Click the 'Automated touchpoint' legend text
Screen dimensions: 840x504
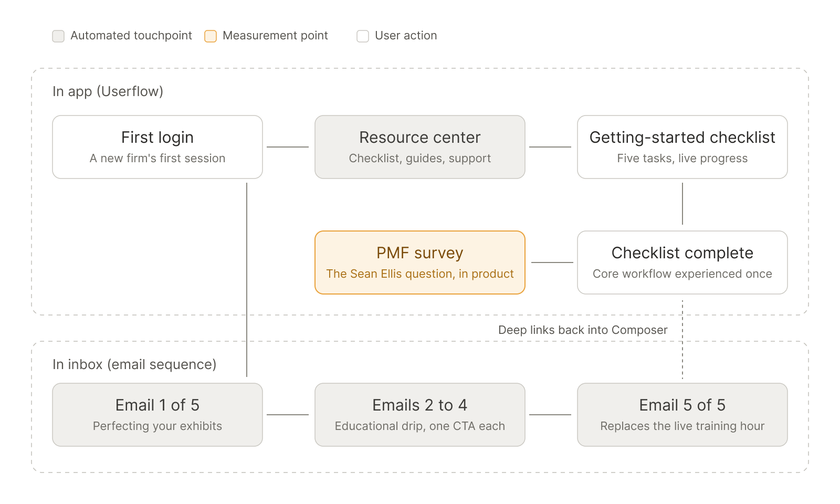(x=131, y=36)
